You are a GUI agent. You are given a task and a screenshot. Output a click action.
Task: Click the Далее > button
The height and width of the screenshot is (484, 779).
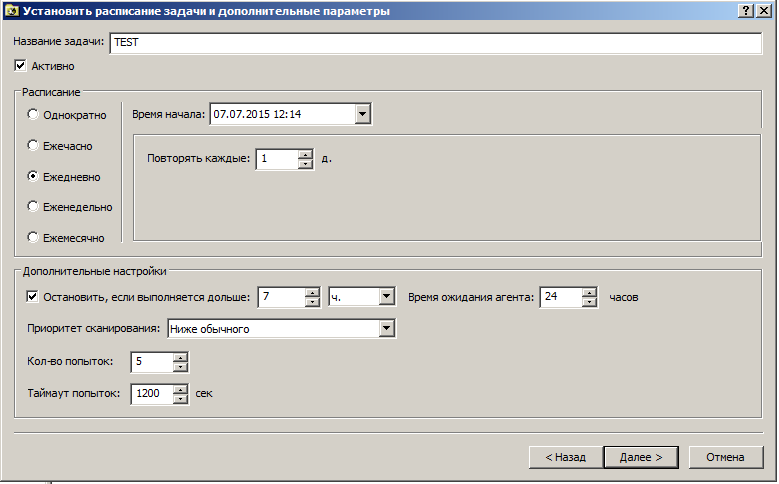click(x=641, y=457)
